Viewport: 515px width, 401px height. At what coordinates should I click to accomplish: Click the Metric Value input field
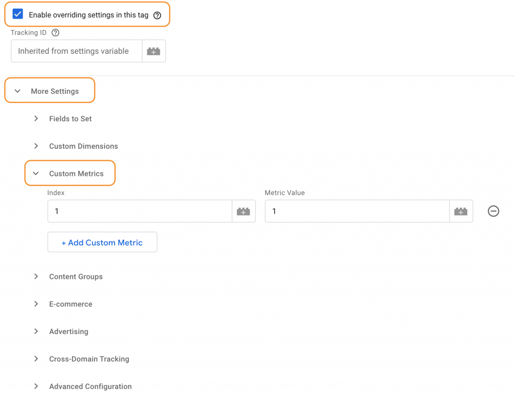pos(357,211)
